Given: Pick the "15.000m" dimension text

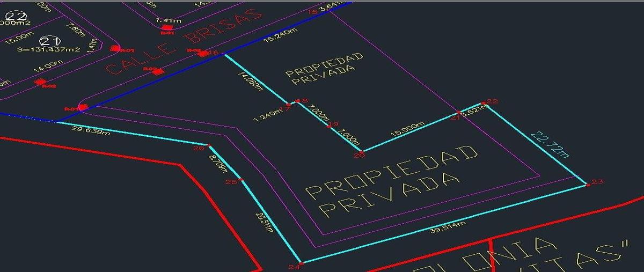Looking at the screenshot, I should tap(407, 129).
